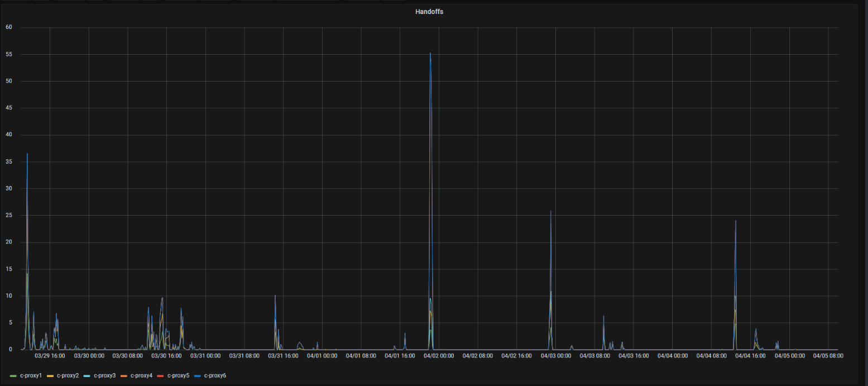The image size is (868, 386).
Task: Click the blue c-proxy6 color swatch
Action: point(198,376)
